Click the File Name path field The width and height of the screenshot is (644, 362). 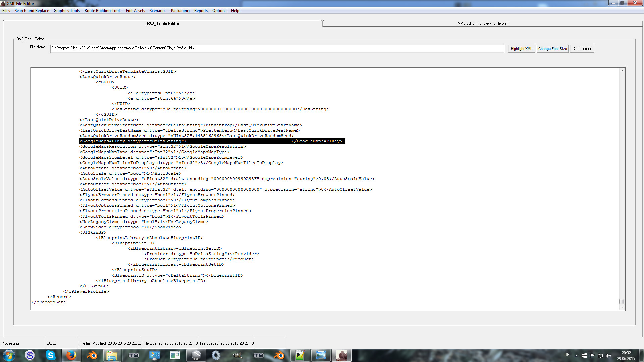click(x=277, y=48)
